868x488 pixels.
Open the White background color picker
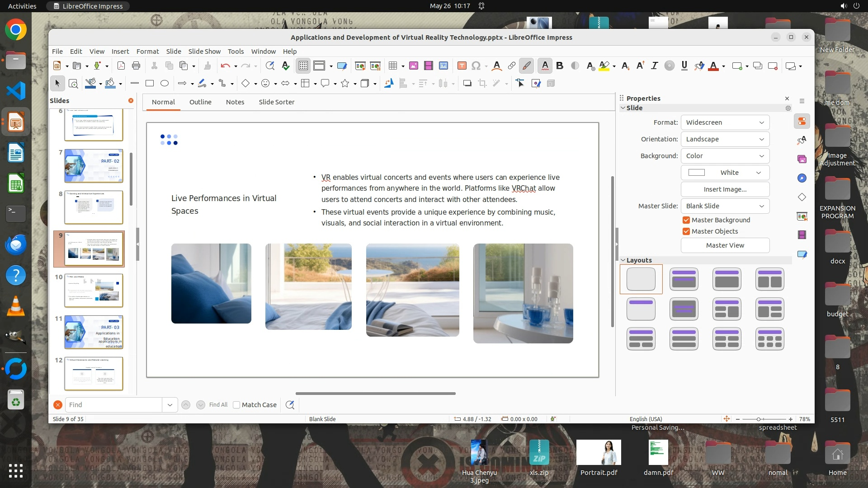(725, 173)
